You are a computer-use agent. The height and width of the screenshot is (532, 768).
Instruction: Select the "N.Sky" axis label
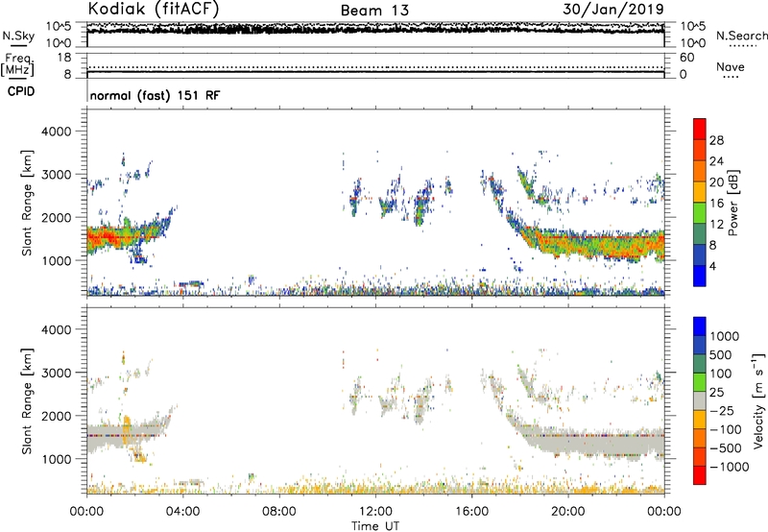click(x=18, y=36)
